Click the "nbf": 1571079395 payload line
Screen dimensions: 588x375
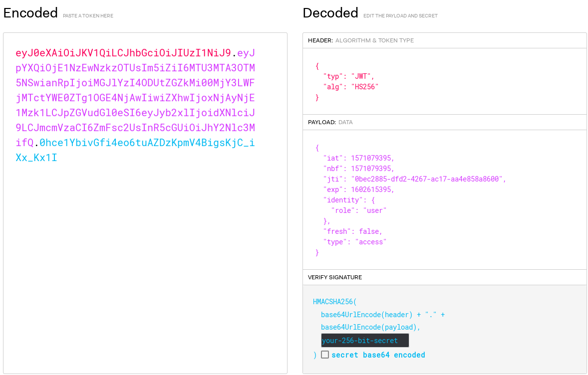358,169
